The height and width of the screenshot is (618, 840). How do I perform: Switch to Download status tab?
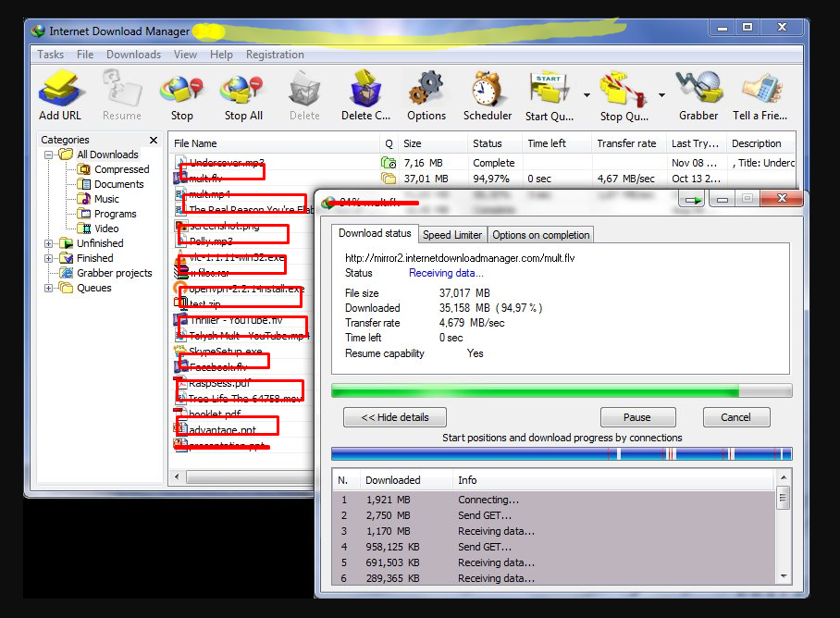point(375,233)
